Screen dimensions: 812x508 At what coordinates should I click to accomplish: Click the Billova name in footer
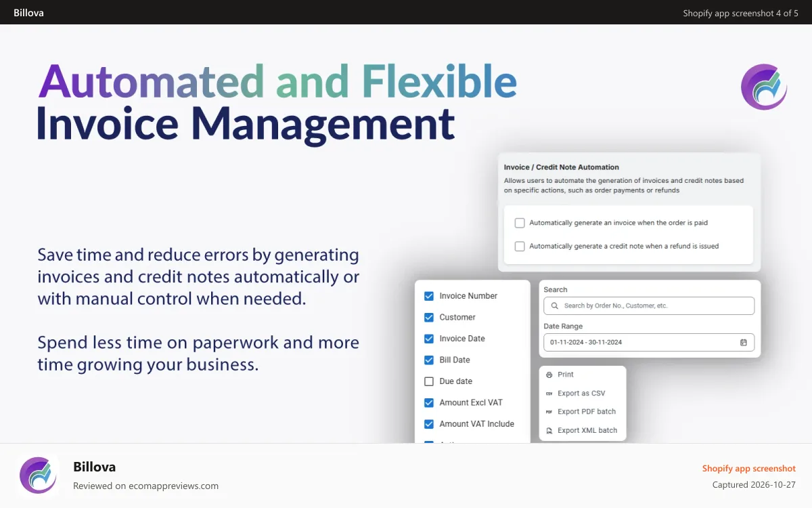click(94, 467)
